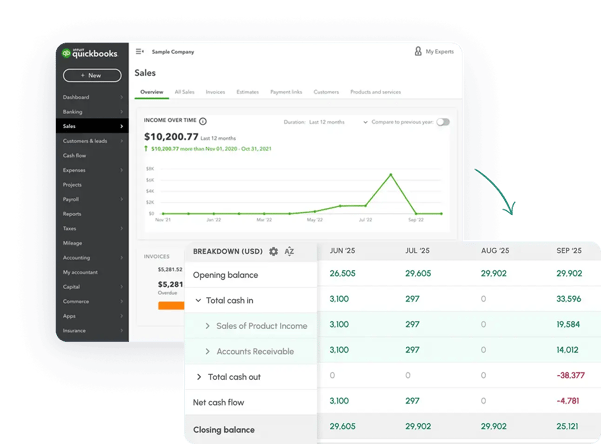Open the Duration Last 12 months dropdown

click(x=325, y=122)
